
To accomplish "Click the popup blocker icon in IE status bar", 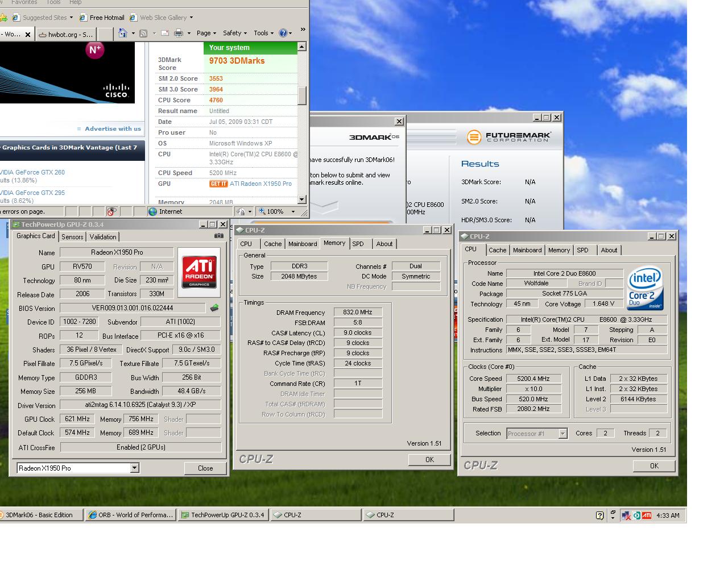I will point(111,211).
